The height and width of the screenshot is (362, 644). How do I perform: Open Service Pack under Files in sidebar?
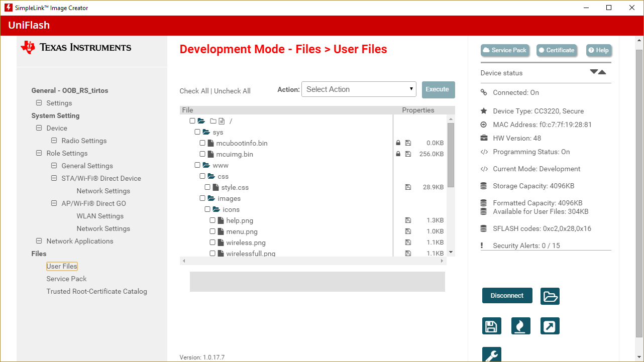(67, 279)
